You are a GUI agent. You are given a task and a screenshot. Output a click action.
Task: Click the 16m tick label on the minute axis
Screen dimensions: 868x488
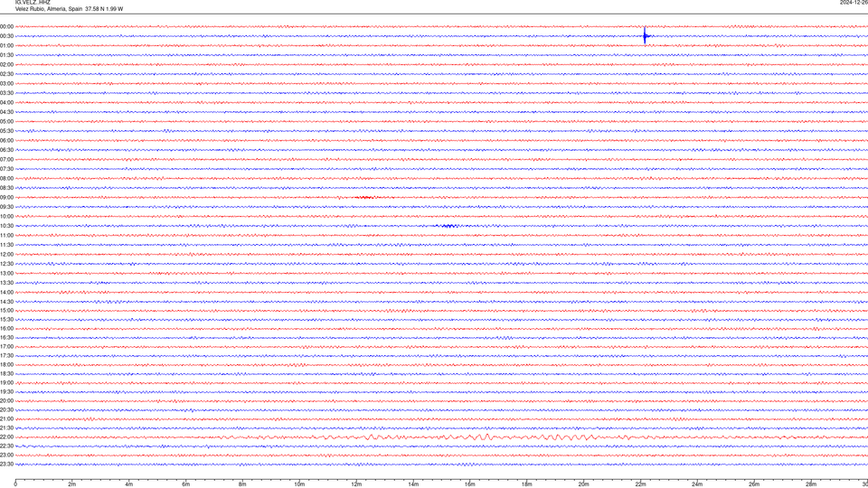(470, 484)
